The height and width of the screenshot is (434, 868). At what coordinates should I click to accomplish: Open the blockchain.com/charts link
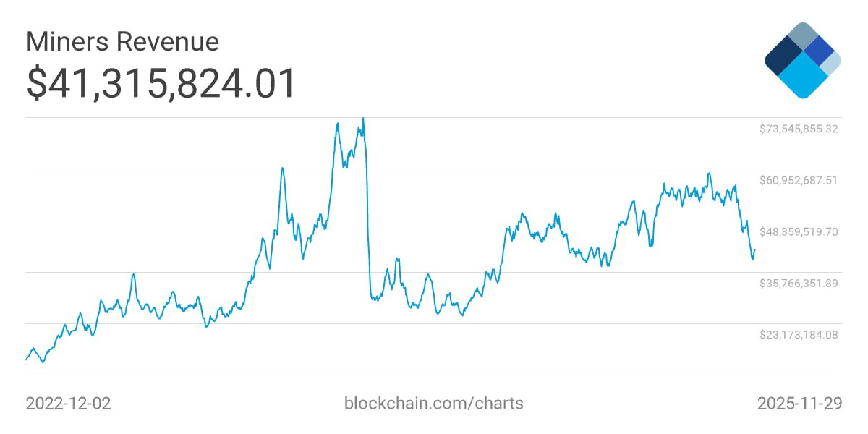(433, 403)
